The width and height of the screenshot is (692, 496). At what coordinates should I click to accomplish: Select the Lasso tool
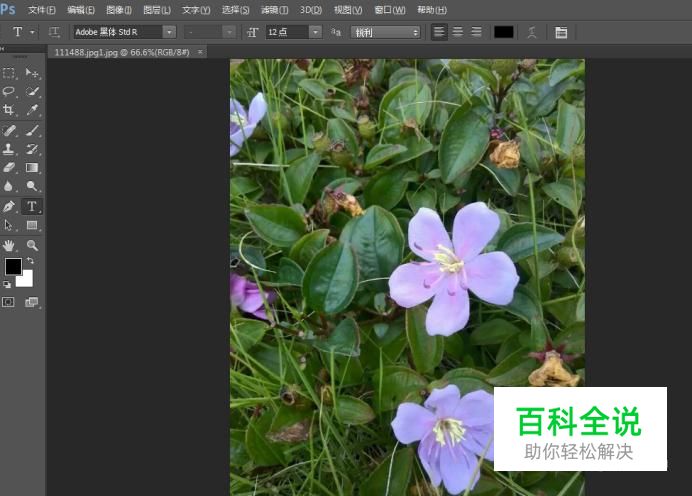(9, 91)
